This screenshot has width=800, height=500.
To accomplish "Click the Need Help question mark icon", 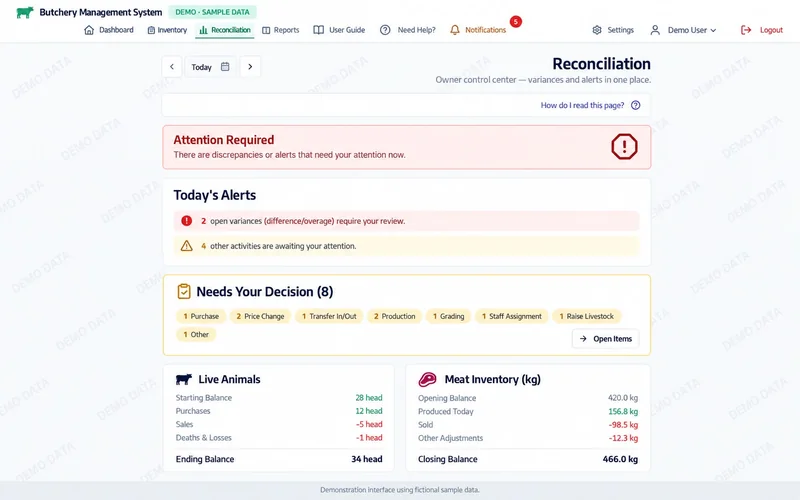I will (x=385, y=30).
